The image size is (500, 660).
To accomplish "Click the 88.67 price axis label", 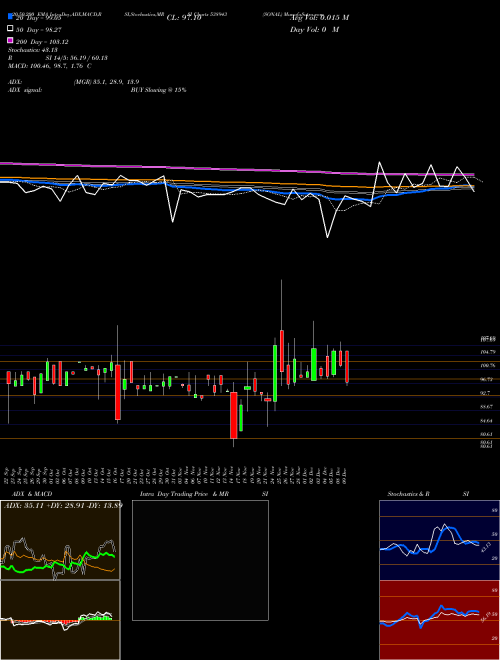I will point(486,407).
